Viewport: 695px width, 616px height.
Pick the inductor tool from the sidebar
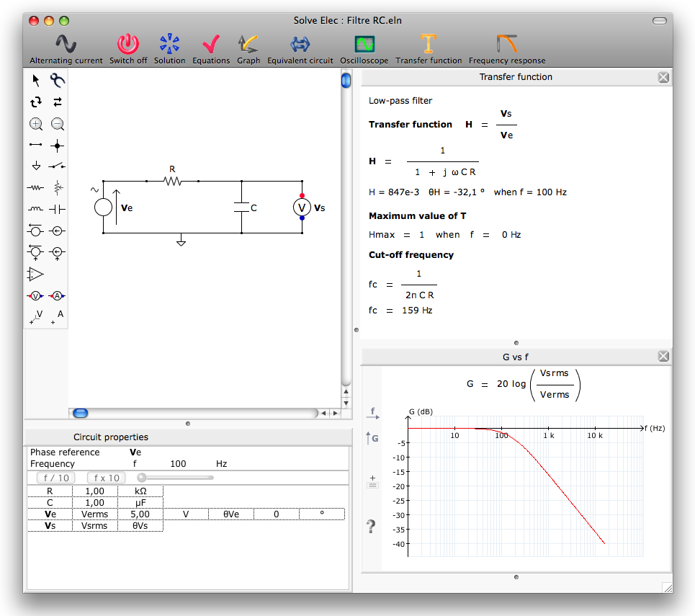click(x=35, y=207)
